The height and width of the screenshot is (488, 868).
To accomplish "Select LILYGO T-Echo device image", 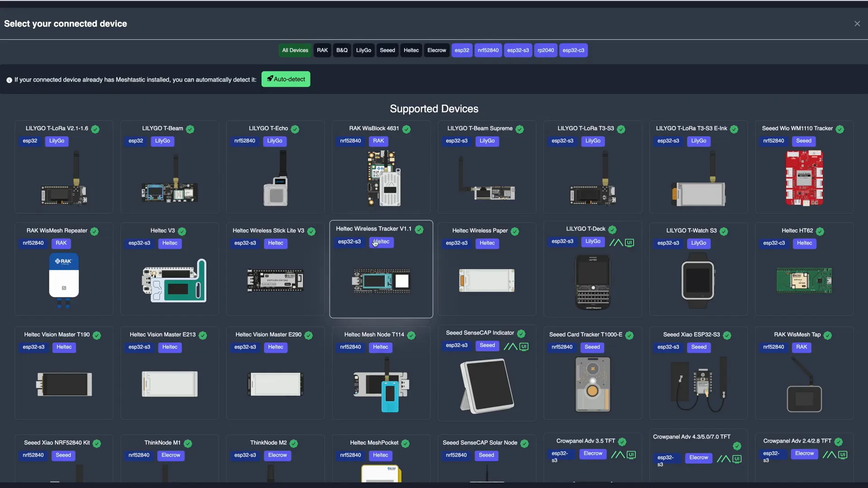I will (x=276, y=178).
